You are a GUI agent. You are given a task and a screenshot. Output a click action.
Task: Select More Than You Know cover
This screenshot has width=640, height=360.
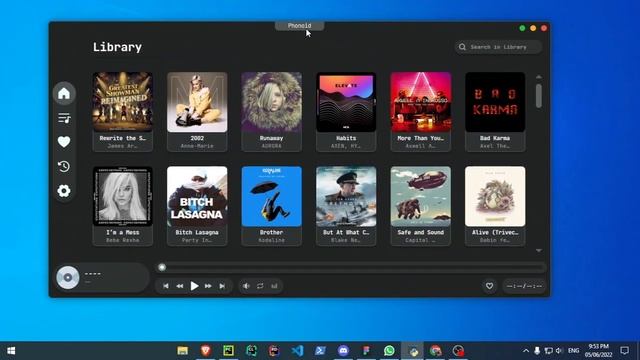(x=421, y=102)
